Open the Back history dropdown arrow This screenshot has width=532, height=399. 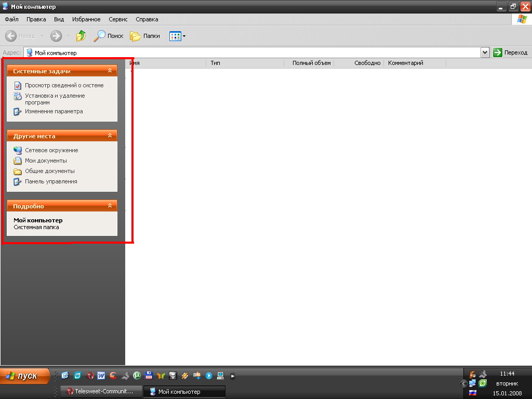click(x=42, y=36)
